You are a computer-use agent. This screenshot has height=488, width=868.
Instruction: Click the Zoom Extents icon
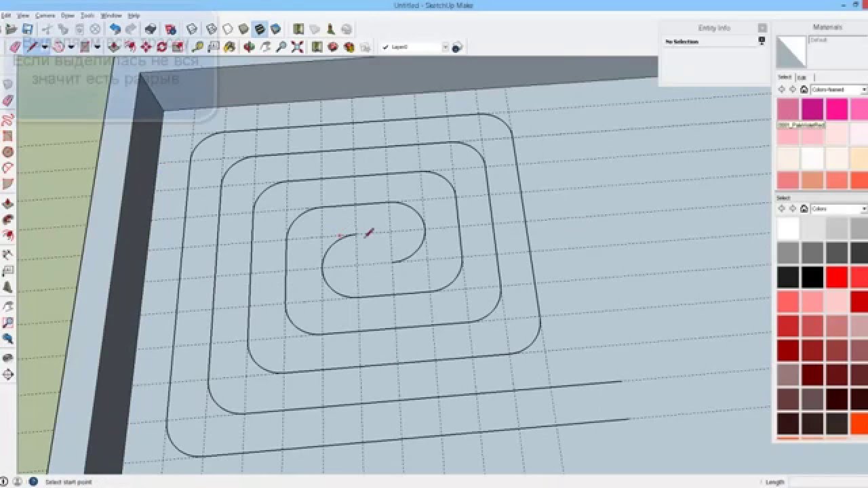coord(297,47)
